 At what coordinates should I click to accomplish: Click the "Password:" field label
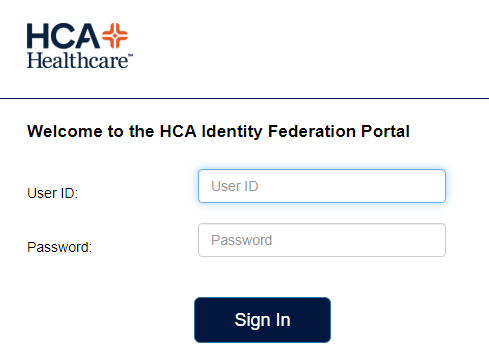coord(59,247)
